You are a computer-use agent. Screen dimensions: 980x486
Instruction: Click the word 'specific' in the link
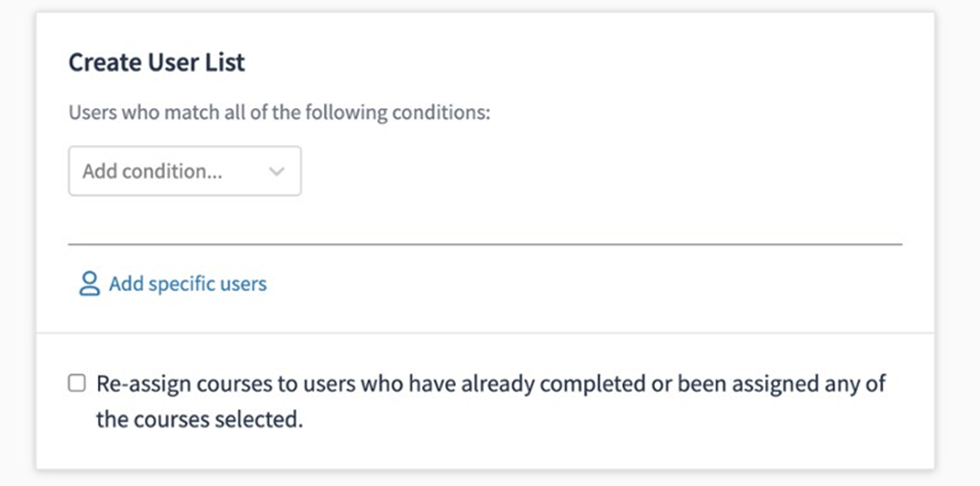(181, 284)
